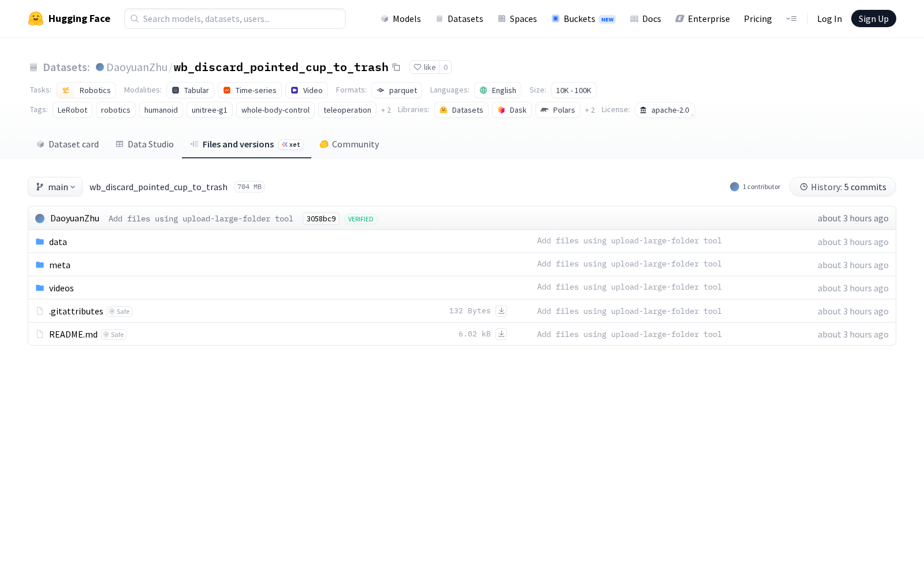The width and height of the screenshot is (924, 578).
Task: Click the parquet format tag
Action: tap(397, 90)
